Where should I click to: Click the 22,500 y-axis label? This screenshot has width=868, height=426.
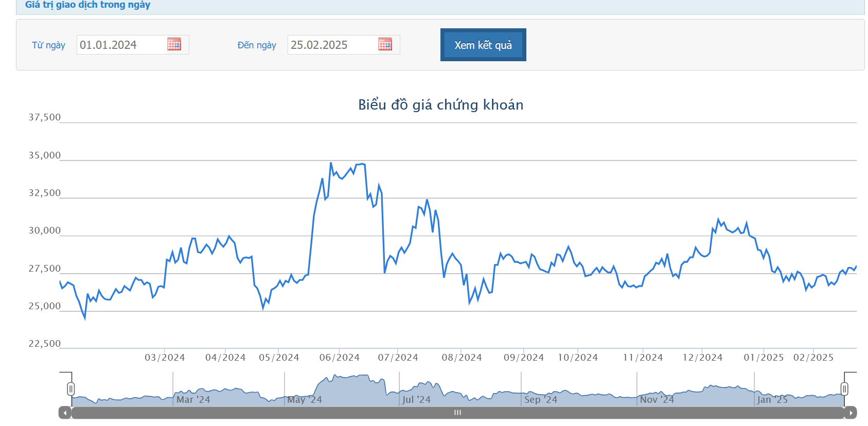coord(44,344)
